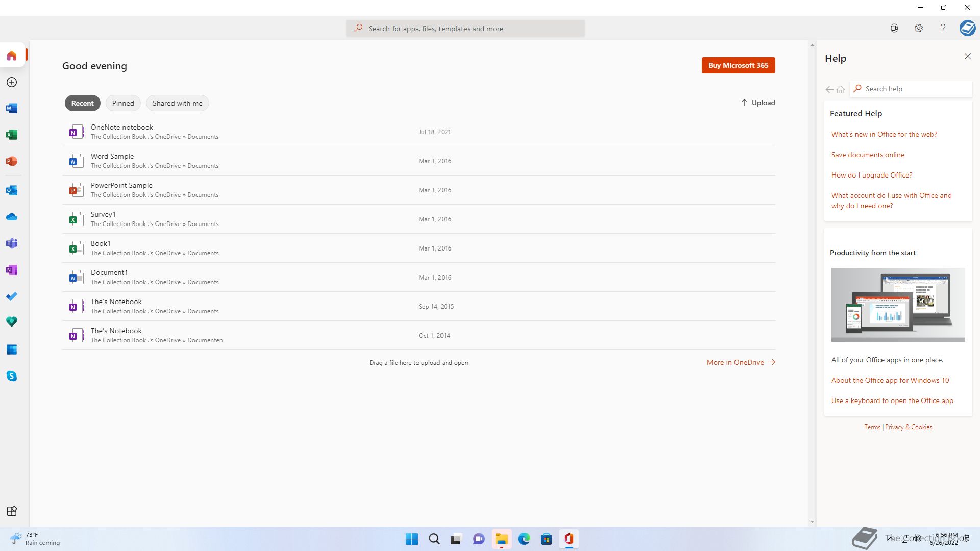Go back in the Help panel

tap(829, 89)
